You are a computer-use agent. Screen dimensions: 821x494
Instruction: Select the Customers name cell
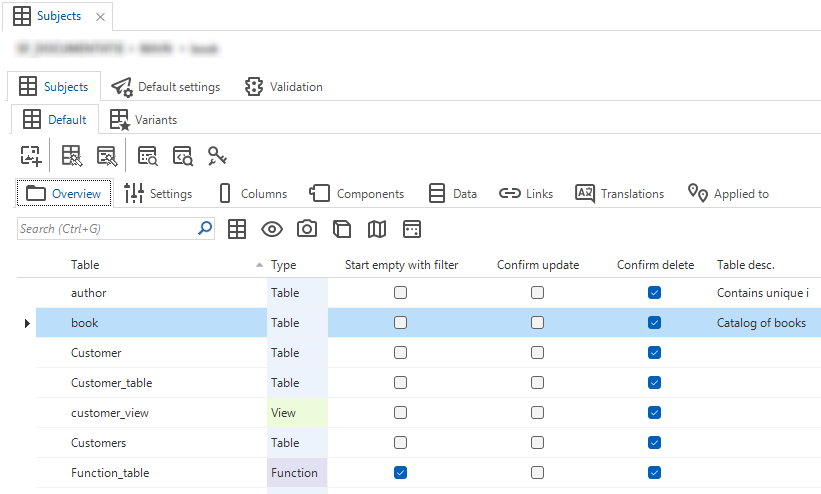pos(151,443)
